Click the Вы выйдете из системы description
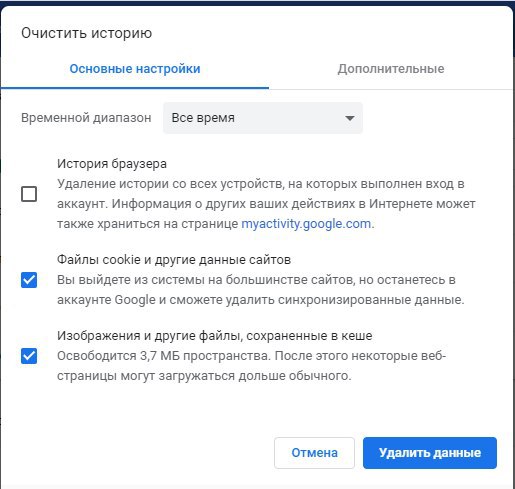 point(261,290)
